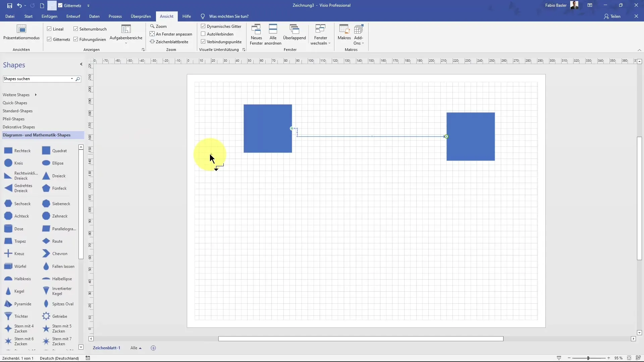This screenshot has height=362, width=644.
Task: Collapse the ribbon with the chevron
Action: [639, 50]
